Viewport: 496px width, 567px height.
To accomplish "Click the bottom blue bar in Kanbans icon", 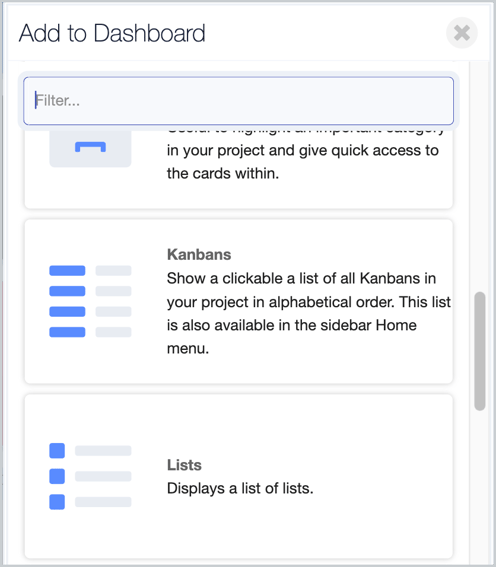I will 67,332.
